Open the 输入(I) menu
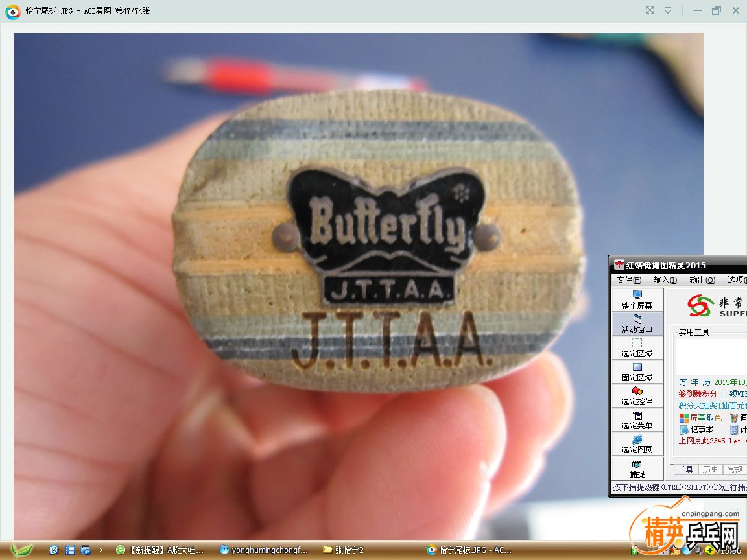 point(665,279)
